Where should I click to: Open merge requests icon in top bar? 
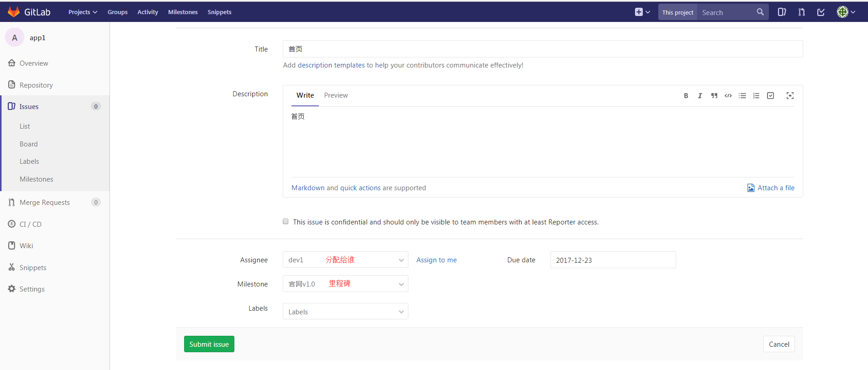802,12
